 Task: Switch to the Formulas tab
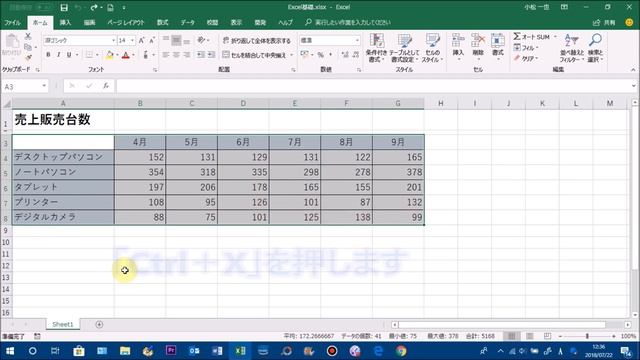click(162, 22)
